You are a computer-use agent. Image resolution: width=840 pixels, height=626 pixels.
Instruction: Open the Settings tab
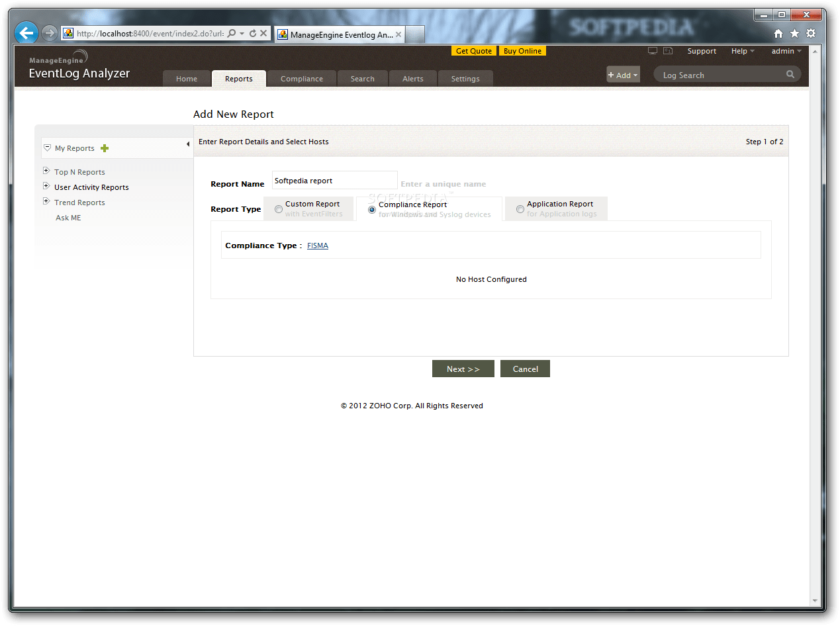[x=465, y=78]
